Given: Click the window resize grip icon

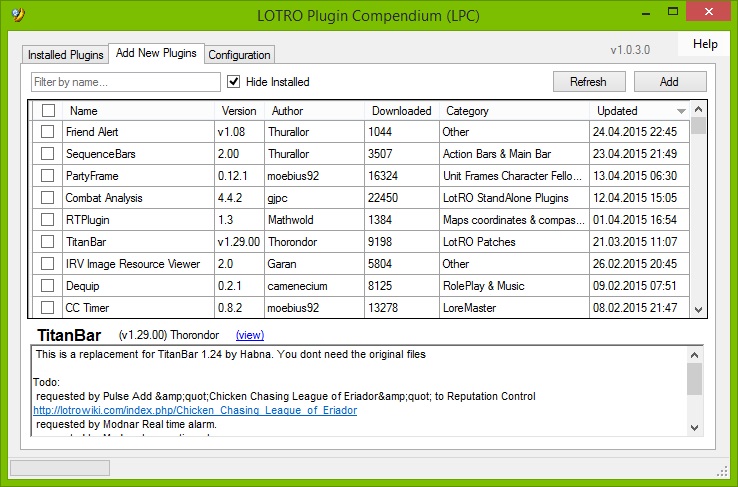Looking at the screenshot, I should pyautogui.click(x=722, y=471).
